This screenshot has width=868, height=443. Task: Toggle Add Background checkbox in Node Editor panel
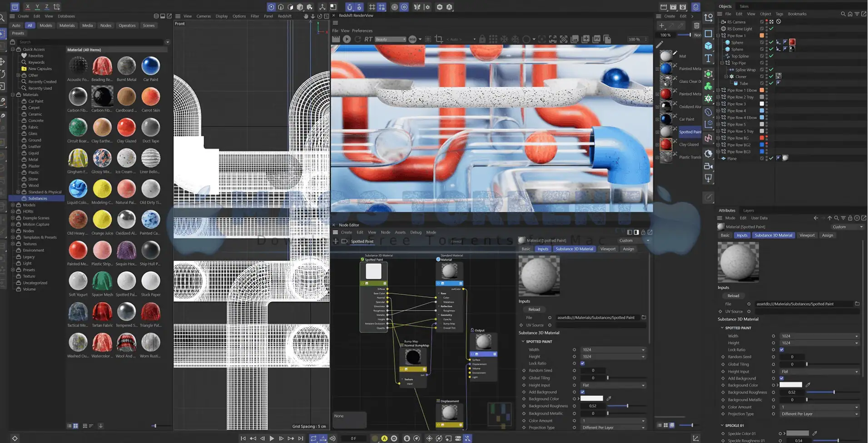pyautogui.click(x=583, y=392)
